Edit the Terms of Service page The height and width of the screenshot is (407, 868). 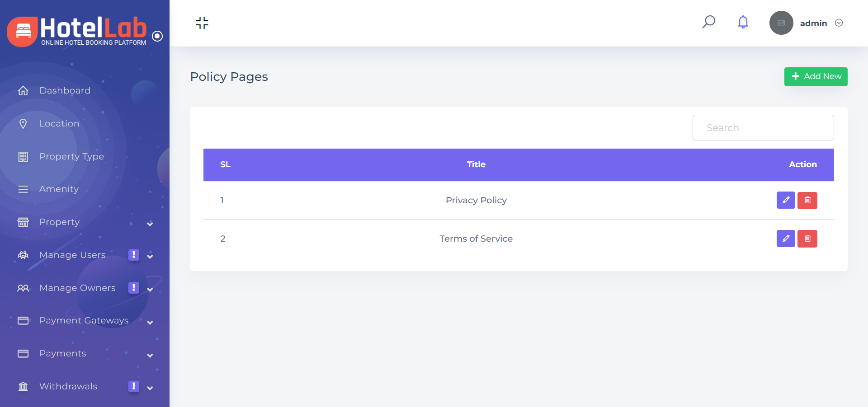click(x=785, y=239)
